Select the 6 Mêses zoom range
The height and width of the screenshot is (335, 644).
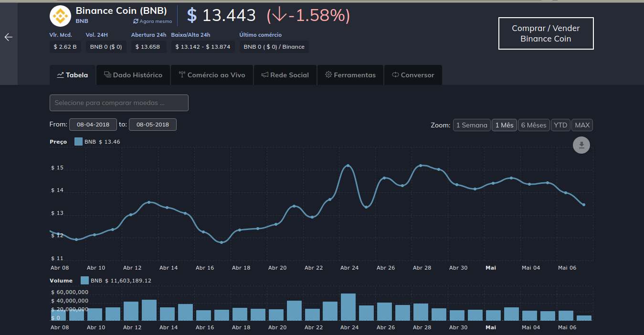point(534,125)
